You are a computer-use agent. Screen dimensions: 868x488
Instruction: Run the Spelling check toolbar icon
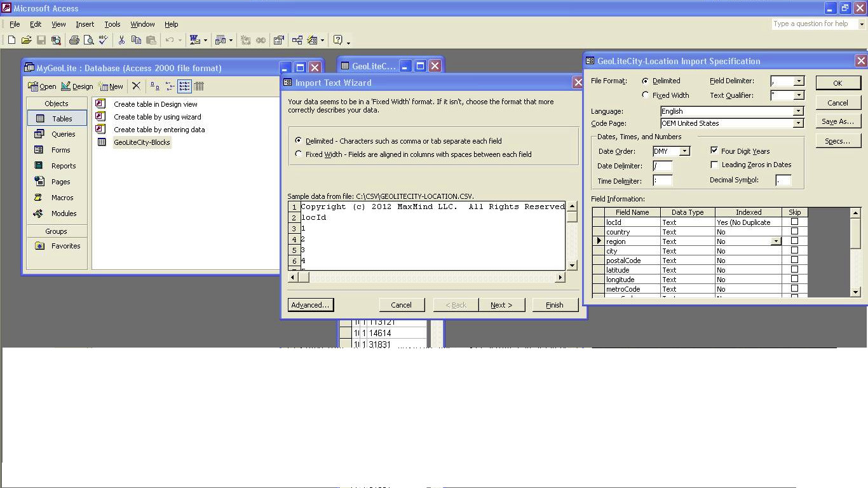(103, 40)
